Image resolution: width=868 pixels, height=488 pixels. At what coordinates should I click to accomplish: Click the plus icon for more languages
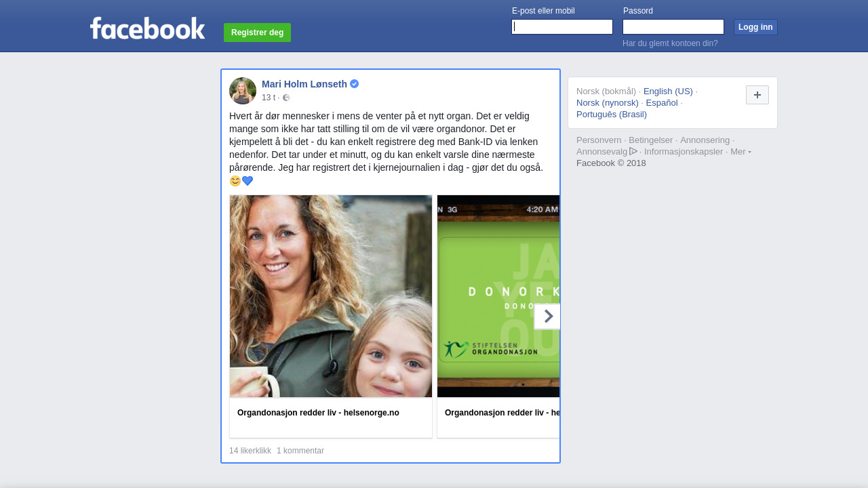click(757, 95)
